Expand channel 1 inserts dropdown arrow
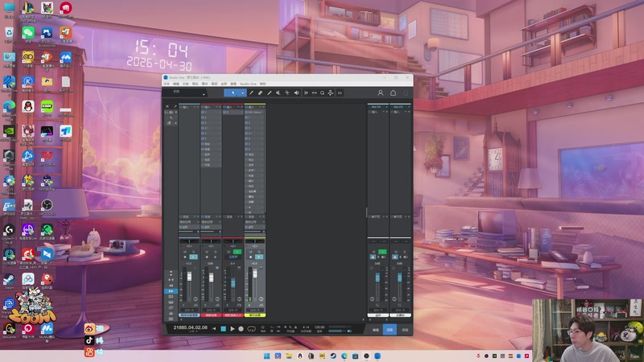The image size is (644, 362). [195, 107]
